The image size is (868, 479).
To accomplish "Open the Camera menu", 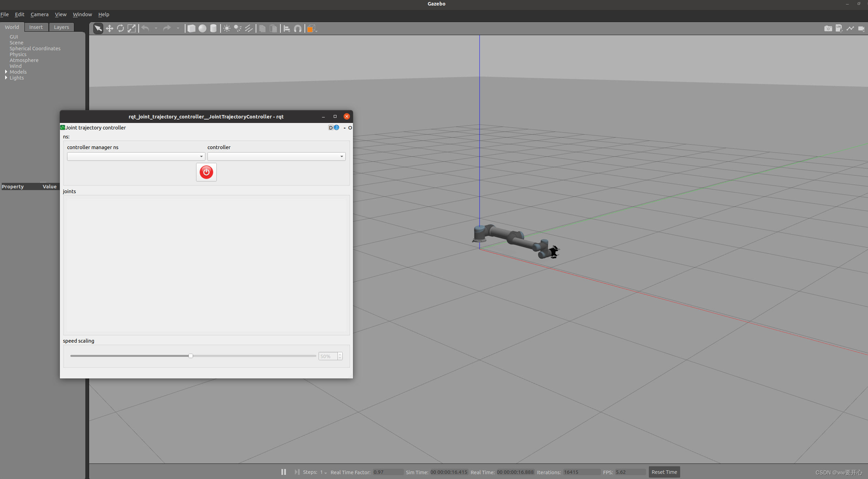I will 39,14.
